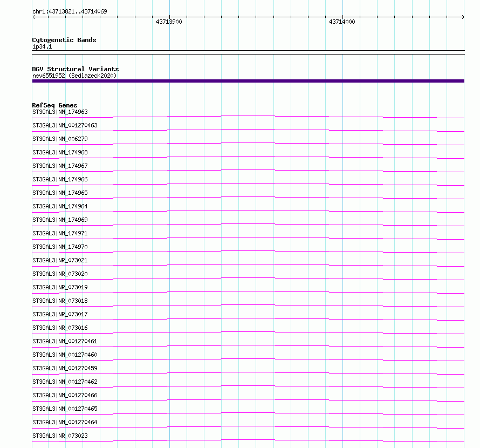Open transcript ST3GAL3|NR_073020
The width and height of the screenshot is (480, 448).
[x=60, y=274]
